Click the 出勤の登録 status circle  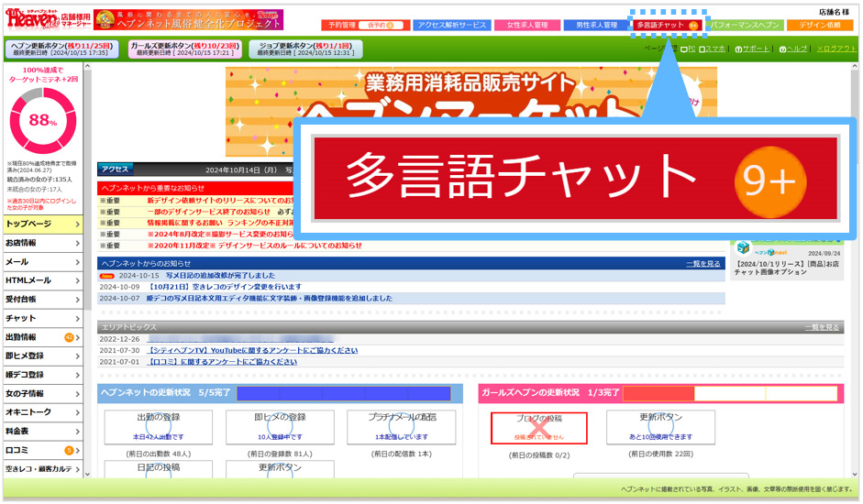click(x=158, y=427)
